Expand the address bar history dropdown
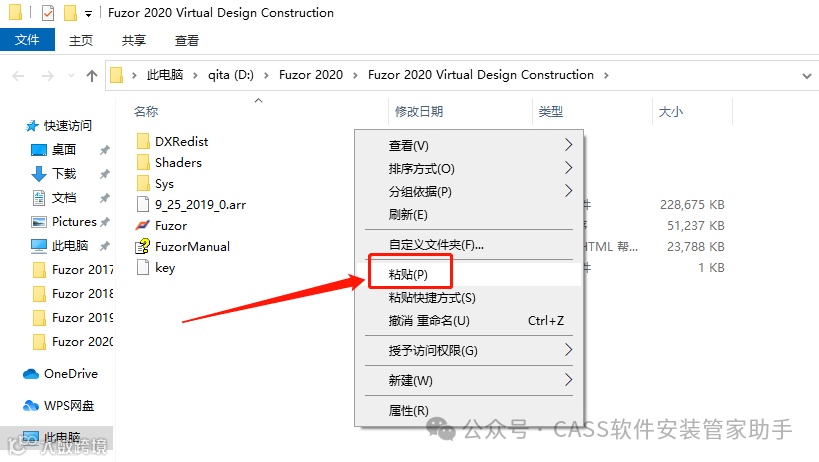 click(806, 76)
